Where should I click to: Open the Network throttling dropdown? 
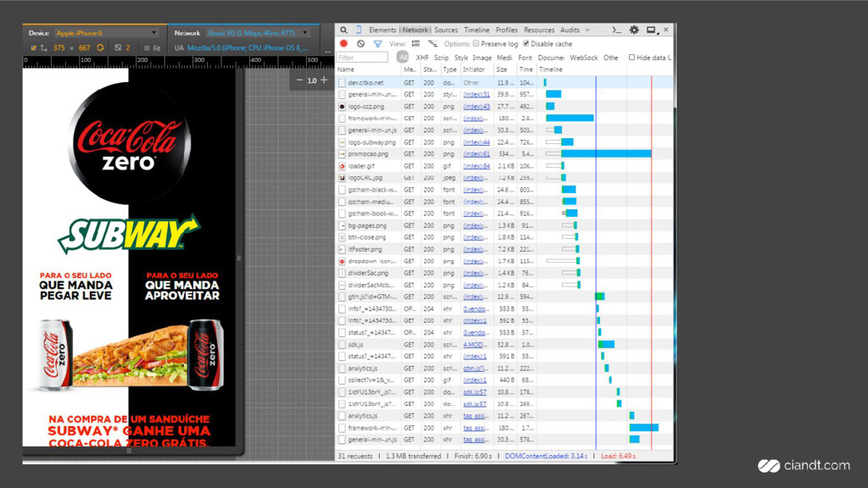[258, 33]
